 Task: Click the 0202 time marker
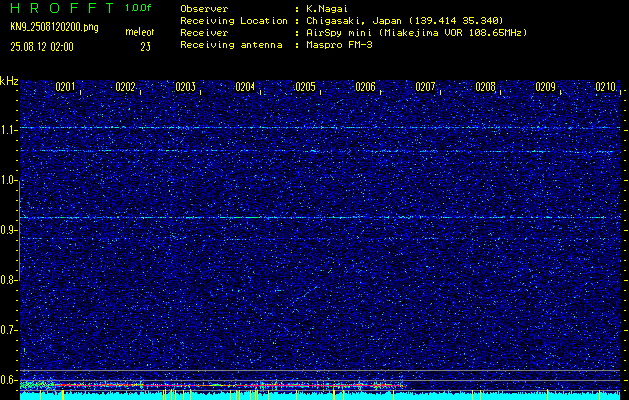click(x=125, y=87)
